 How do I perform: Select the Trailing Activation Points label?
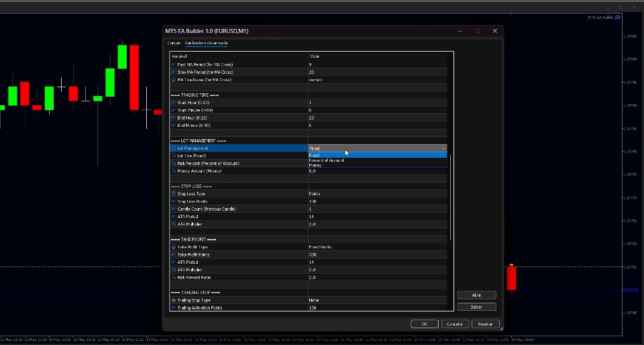(200, 308)
